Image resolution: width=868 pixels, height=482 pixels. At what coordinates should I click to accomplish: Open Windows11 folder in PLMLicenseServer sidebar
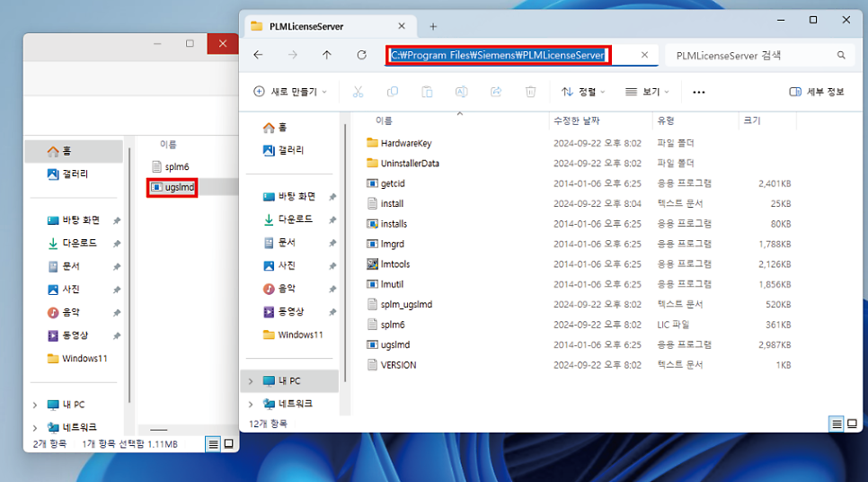(291, 335)
